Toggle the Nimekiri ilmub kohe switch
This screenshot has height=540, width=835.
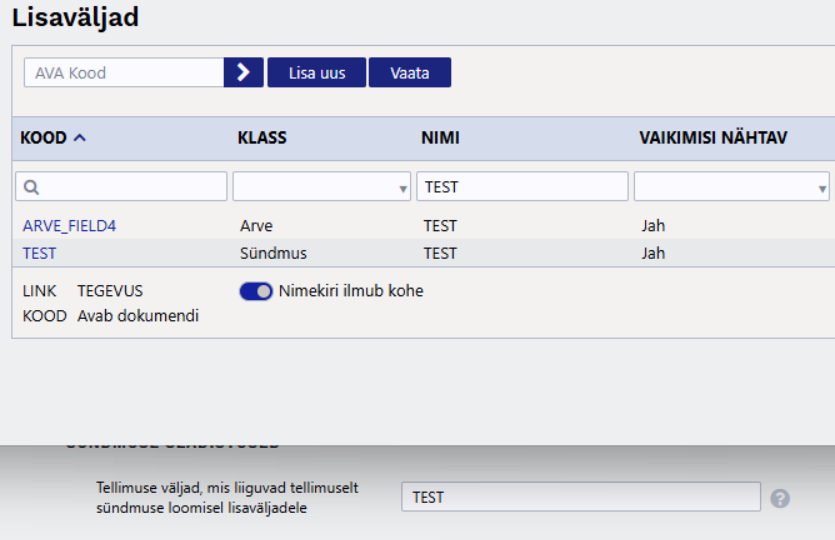[x=256, y=291]
